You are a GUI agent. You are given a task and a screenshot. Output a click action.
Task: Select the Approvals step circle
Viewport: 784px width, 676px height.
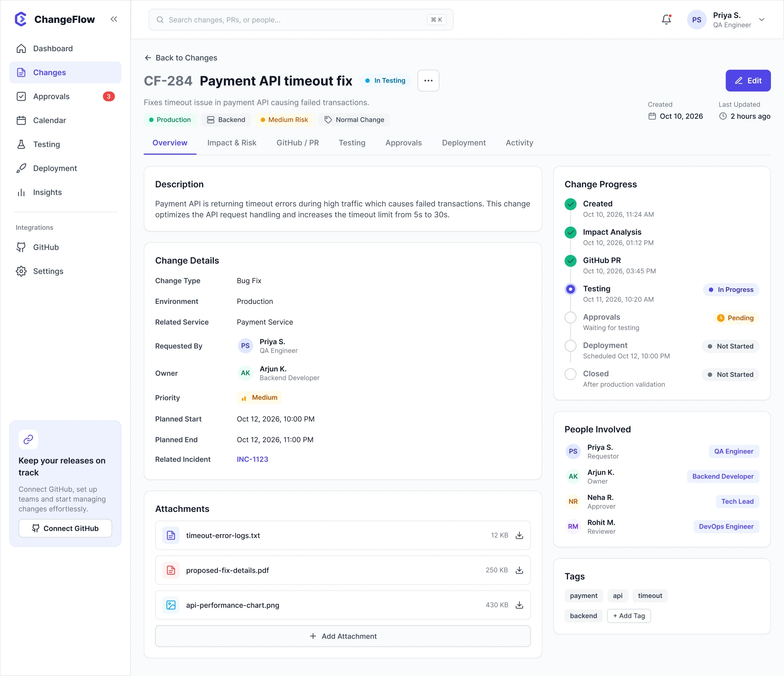click(x=571, y=317)
